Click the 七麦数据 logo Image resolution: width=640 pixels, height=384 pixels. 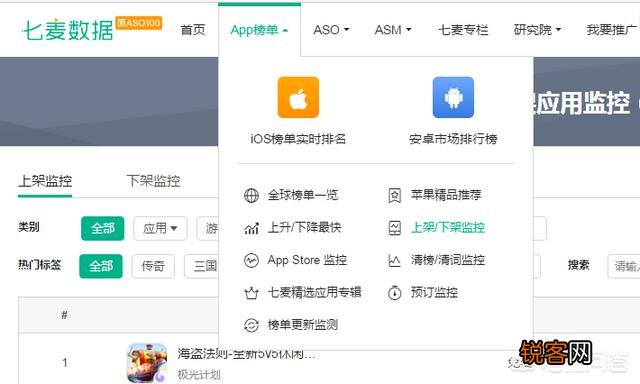pyautogui.click(x=68, y=30)
